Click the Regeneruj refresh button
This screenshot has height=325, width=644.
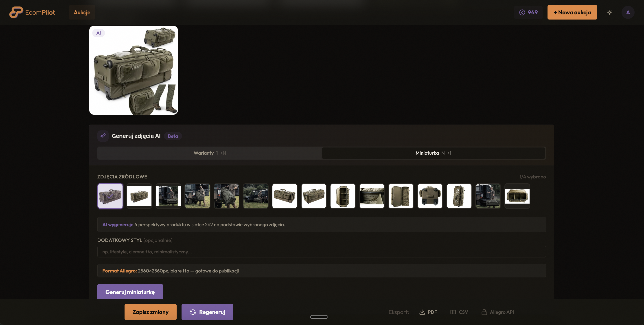click(207, 312)
